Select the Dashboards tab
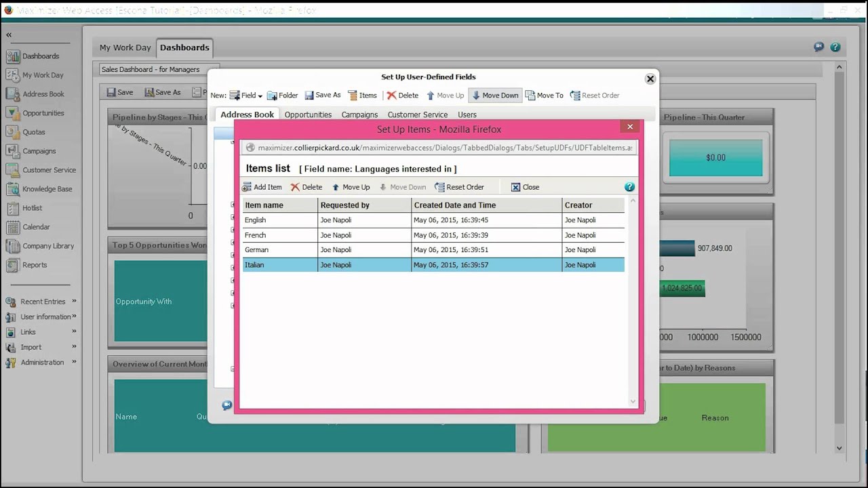 184,48
